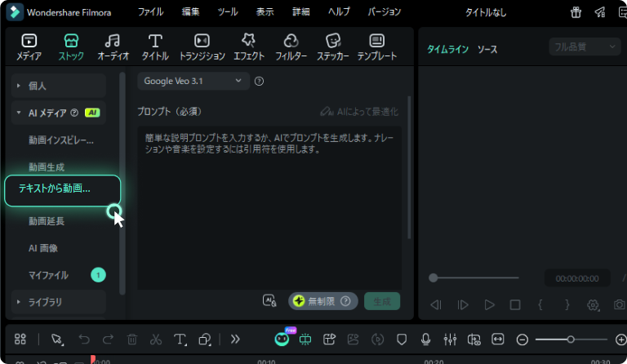Open the エフェクト effects tab

pyautogui.click(x=249, y=47)
